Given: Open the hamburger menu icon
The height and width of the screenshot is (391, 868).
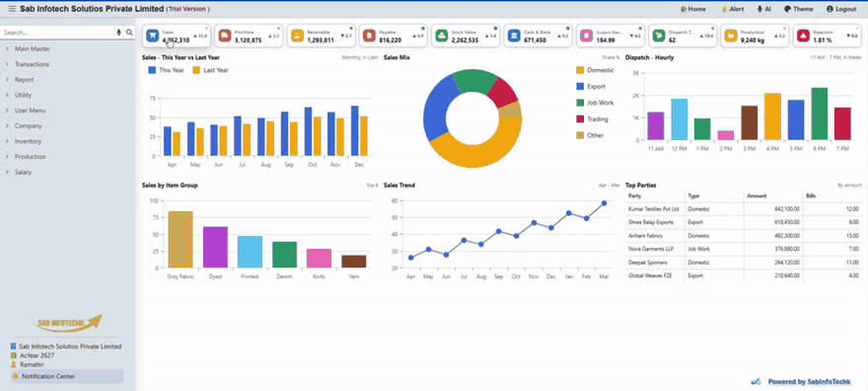Looking at the screenshot, I should [x=12, y=9].
